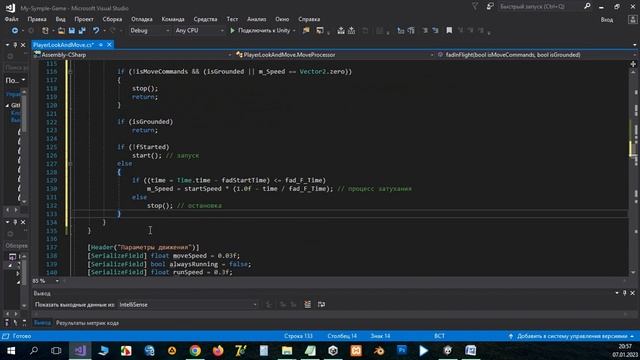Open the Справка menu

pos(309,19)
